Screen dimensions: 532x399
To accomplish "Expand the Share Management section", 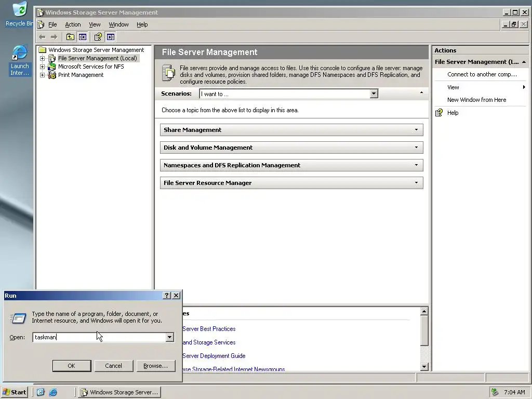I will pos(416,129).
